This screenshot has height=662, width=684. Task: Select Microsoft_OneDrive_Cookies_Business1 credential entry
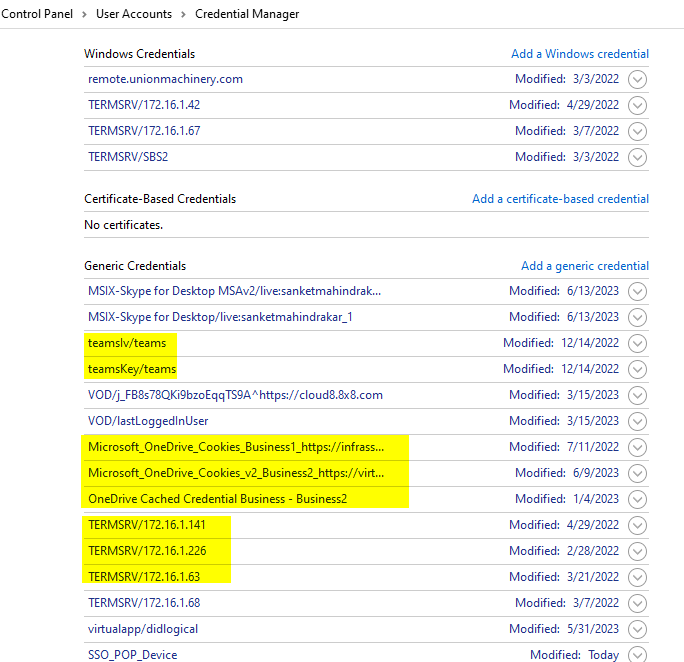pyautogui.click(x=236, y=447)
